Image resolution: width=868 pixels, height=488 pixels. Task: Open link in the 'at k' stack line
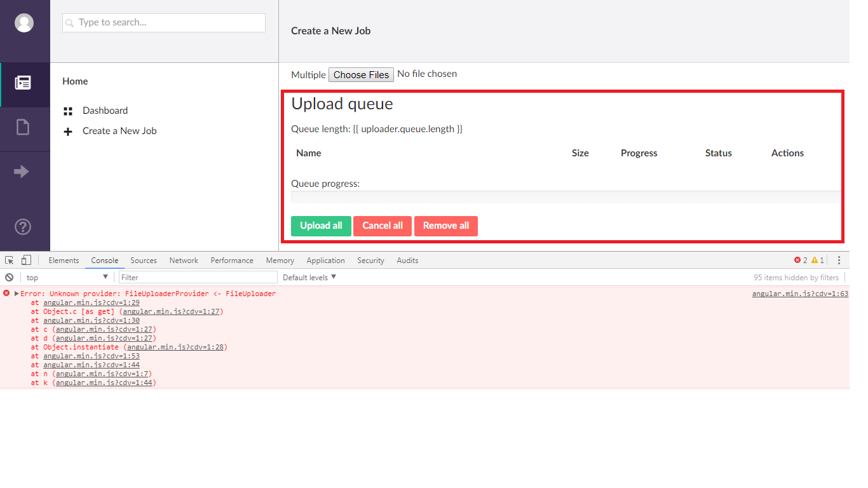[104, 383]
